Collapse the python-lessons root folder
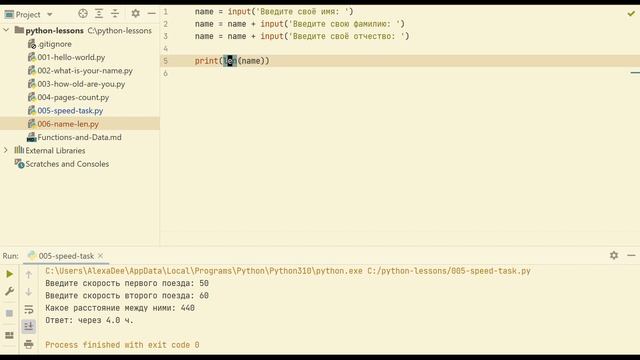The image size is (640, 360). (x=6, y=30)
